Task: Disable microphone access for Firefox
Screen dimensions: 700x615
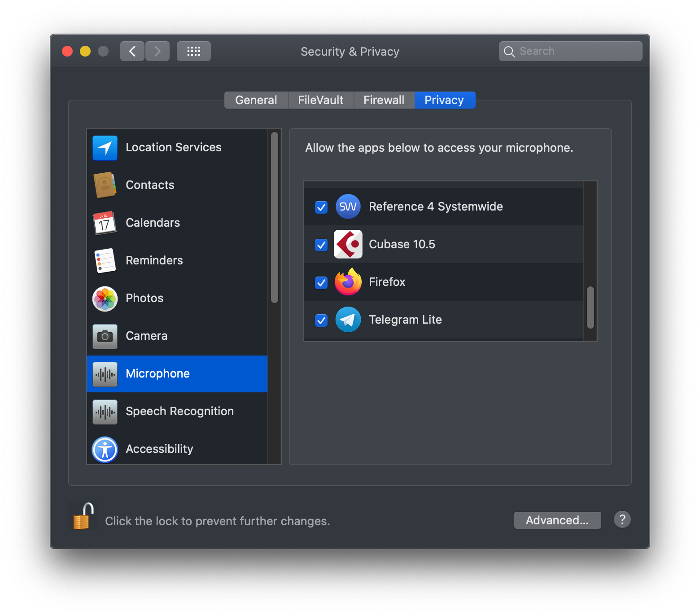Action: click(321, 282)
